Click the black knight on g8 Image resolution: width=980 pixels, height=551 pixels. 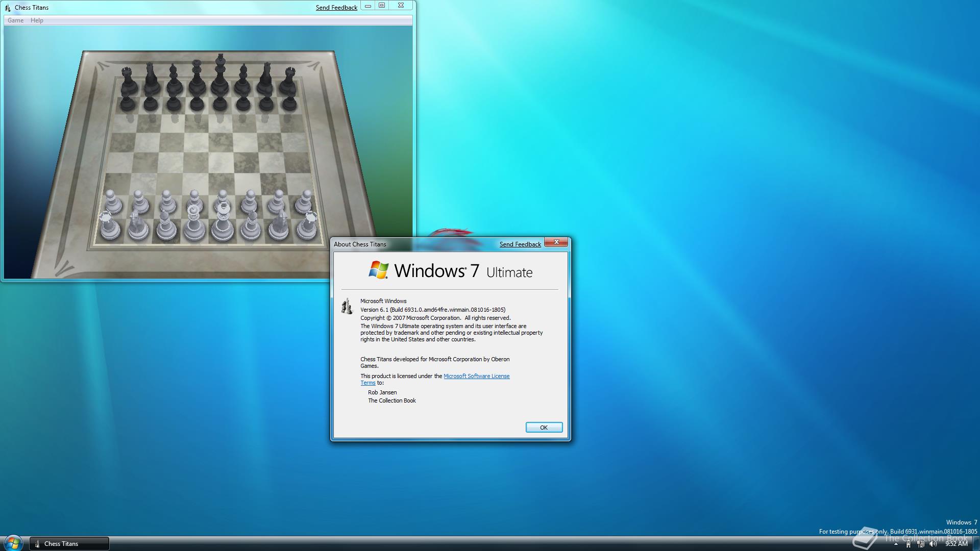265,79
